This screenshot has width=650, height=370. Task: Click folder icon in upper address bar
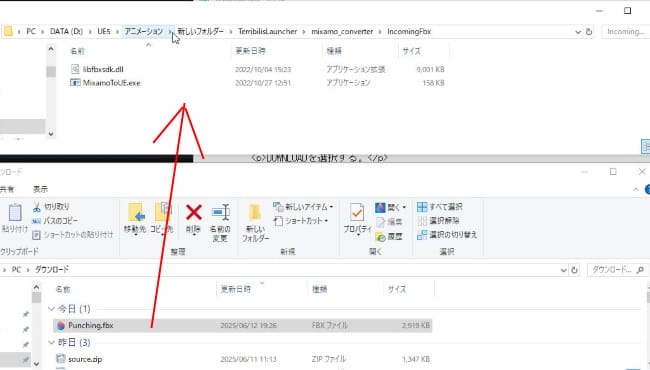(8, 31)
